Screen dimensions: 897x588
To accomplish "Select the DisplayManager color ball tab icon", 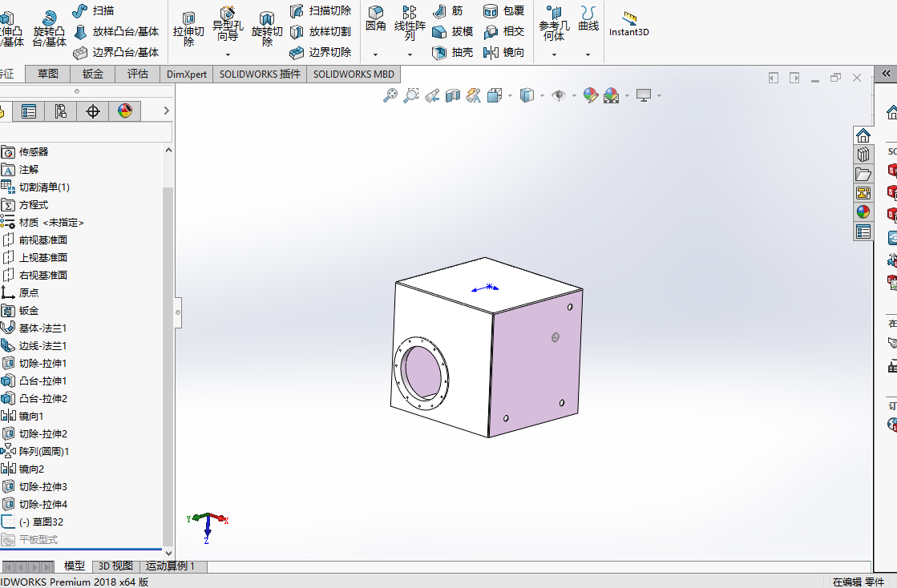I will point(125,111).
